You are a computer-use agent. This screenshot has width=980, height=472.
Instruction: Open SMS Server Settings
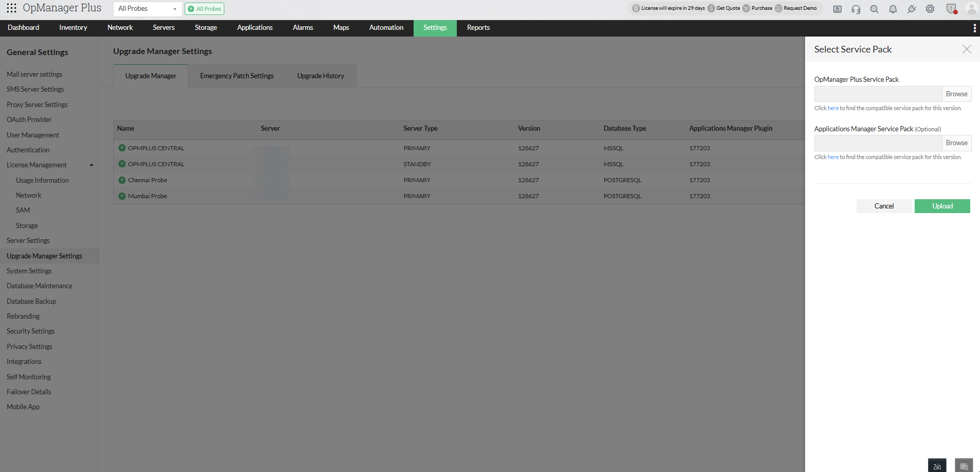click(x=35, y=89)
